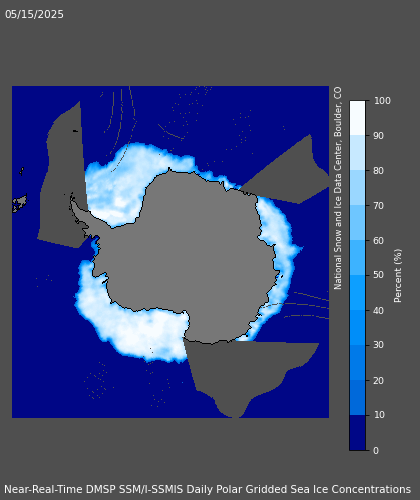Pick the 30-40 percent blue band
Screen dimensions: 420x500
(357, 328)
